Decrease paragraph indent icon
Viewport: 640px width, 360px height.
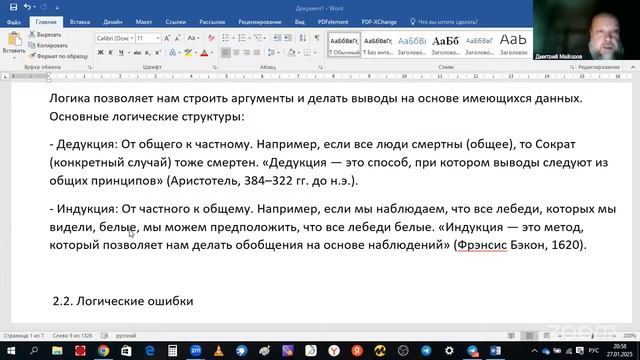(x=277, y=38)
